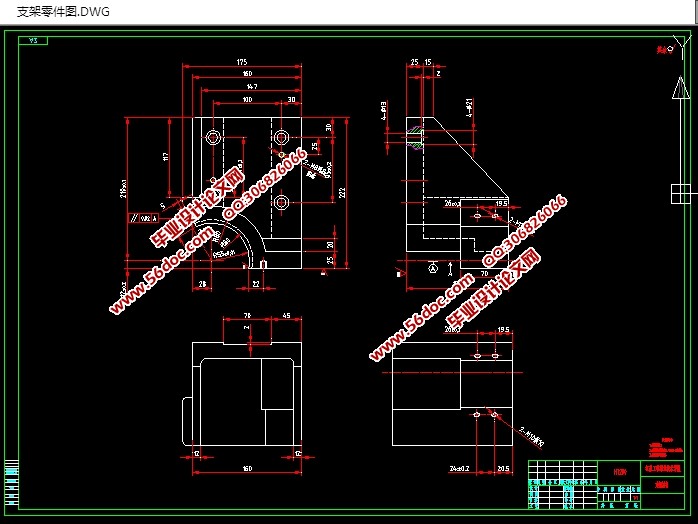Click the 4-Φ21 hole callout
The height and width of the screenshot is (524, 698).
(469, 108)
